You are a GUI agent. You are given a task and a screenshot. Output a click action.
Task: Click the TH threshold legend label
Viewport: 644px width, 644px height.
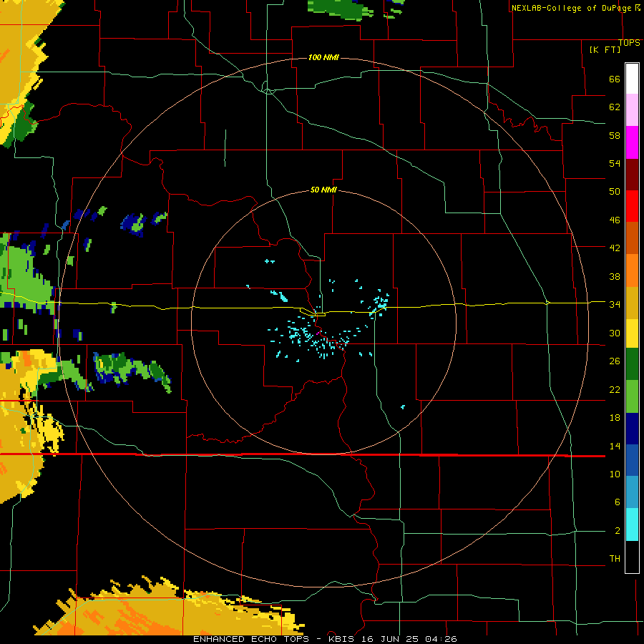(615, 559)
